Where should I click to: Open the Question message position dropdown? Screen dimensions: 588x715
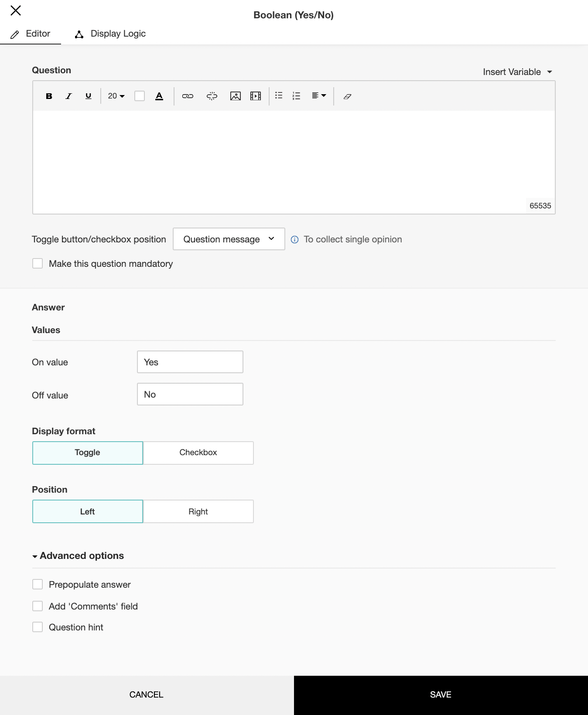click(229, 239)
